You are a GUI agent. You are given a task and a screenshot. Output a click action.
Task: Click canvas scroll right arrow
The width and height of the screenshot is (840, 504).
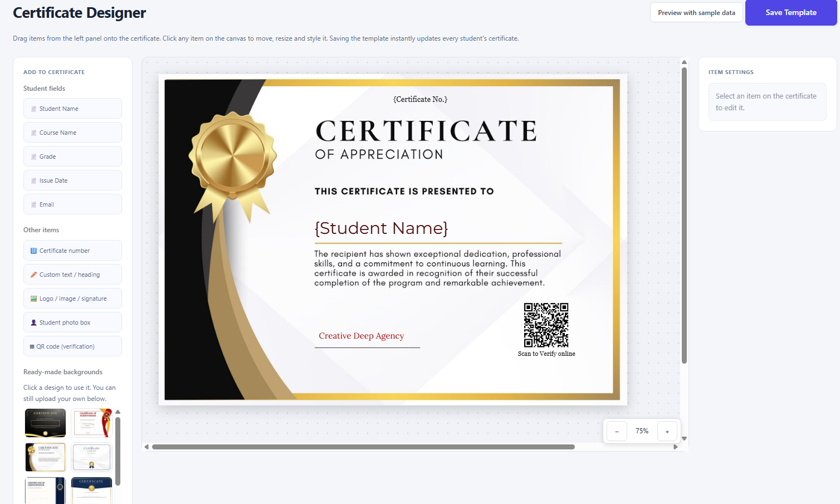coord(676,447)
